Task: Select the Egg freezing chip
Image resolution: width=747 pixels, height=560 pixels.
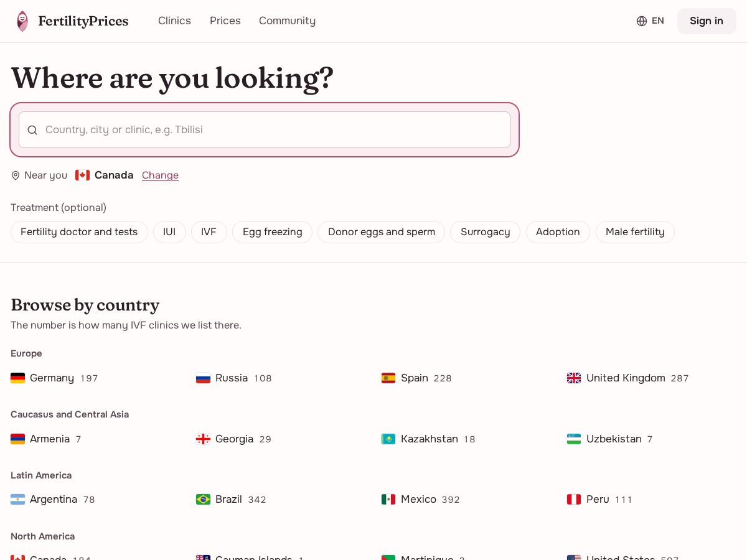Action: point(273,232)
